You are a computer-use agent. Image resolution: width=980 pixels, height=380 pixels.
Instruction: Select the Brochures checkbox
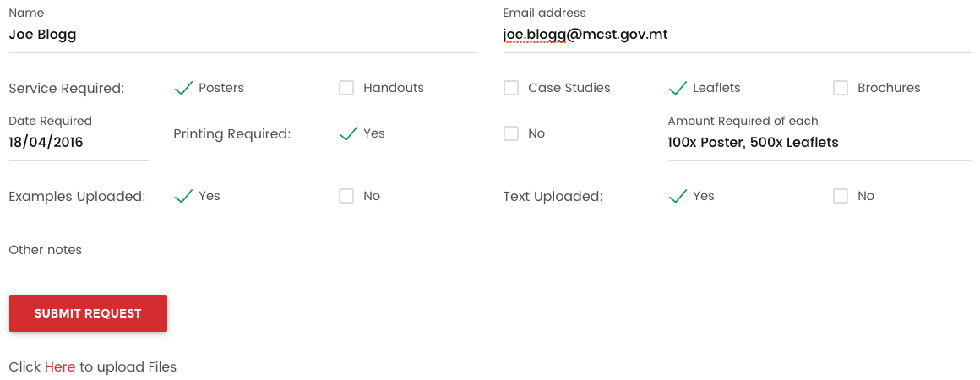pos(841,88)
